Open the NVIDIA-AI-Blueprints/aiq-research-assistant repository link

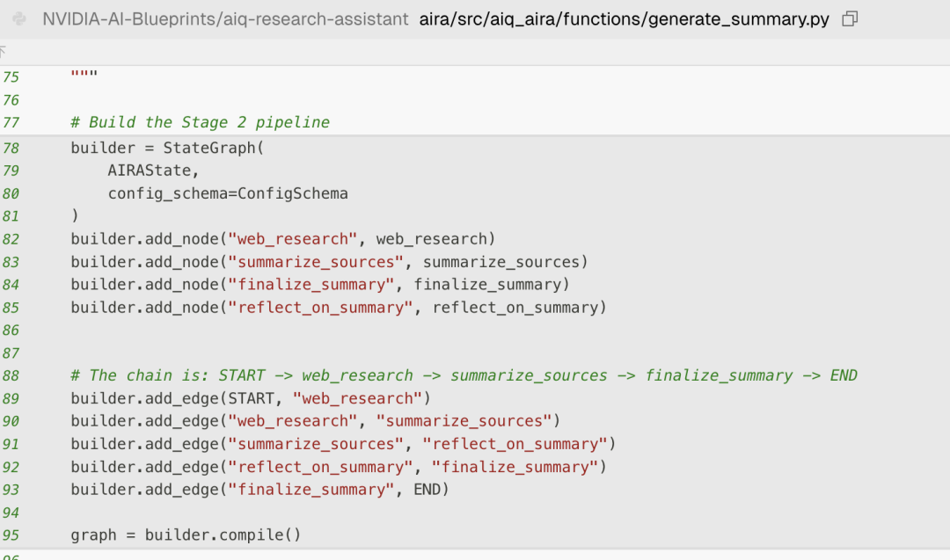[x=225, y=18]
